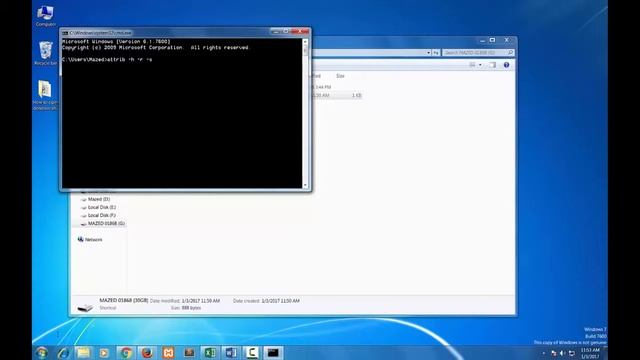Open the address bar history dropdown
The image size is (640, 360).
(x=428, y=53)
